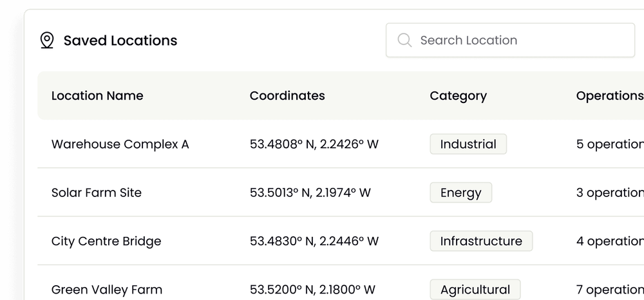
Task: Click City Centre Bridge coordinates
Action: [x=314, y=241]
